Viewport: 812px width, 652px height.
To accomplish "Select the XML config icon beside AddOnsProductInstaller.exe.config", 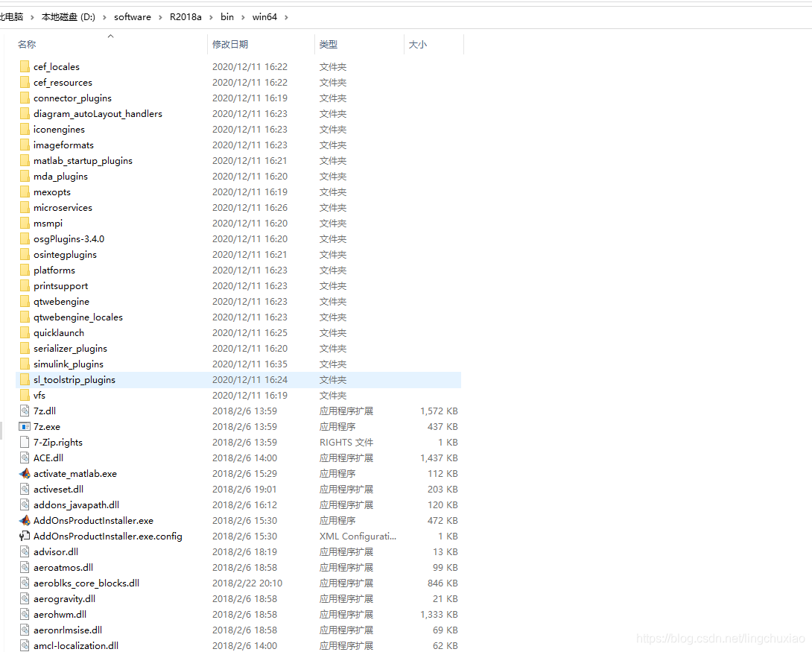I will (x=25, y=536).
